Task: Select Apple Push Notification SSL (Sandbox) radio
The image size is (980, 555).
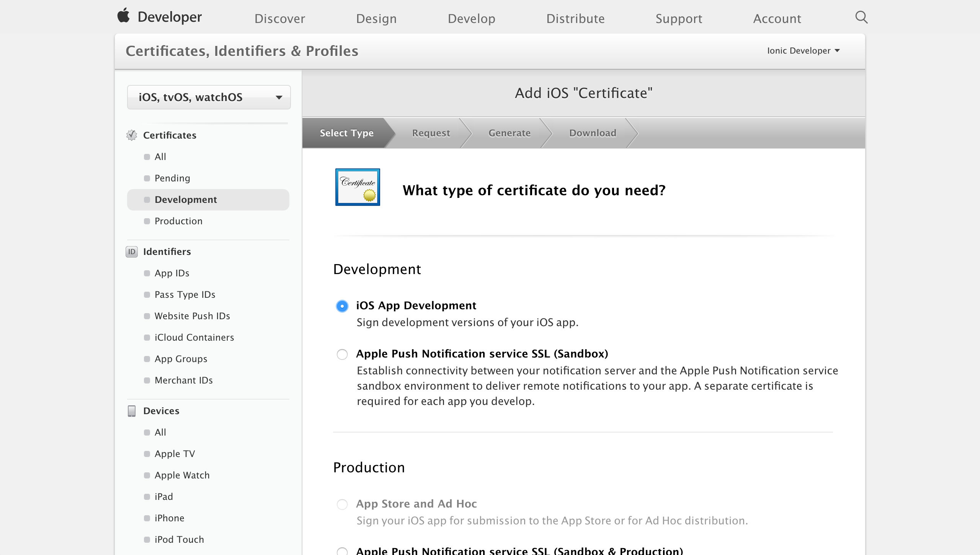Action: click(342, 354)
